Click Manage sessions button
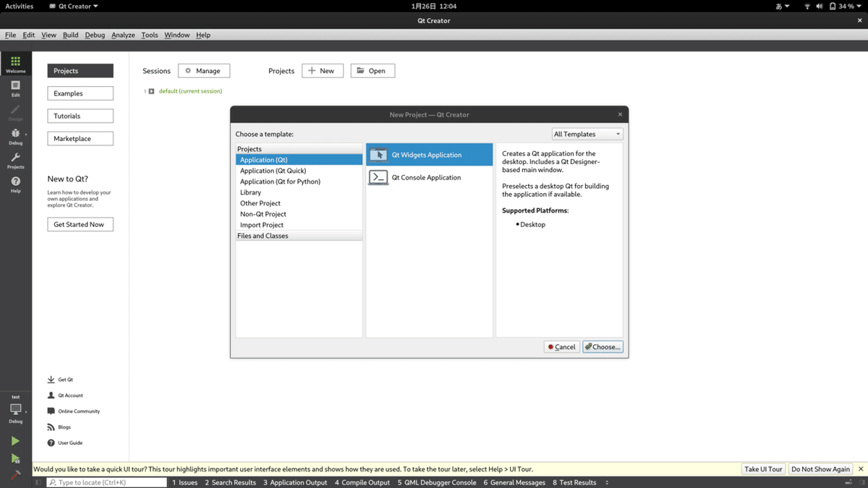This screenshot has width=868, height=488. click(x=204, y=71)
